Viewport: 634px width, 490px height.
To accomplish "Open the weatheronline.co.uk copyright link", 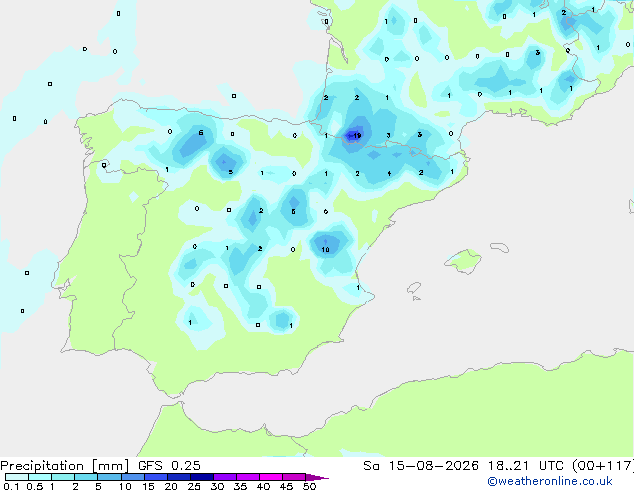I will (x=549, y=481).
